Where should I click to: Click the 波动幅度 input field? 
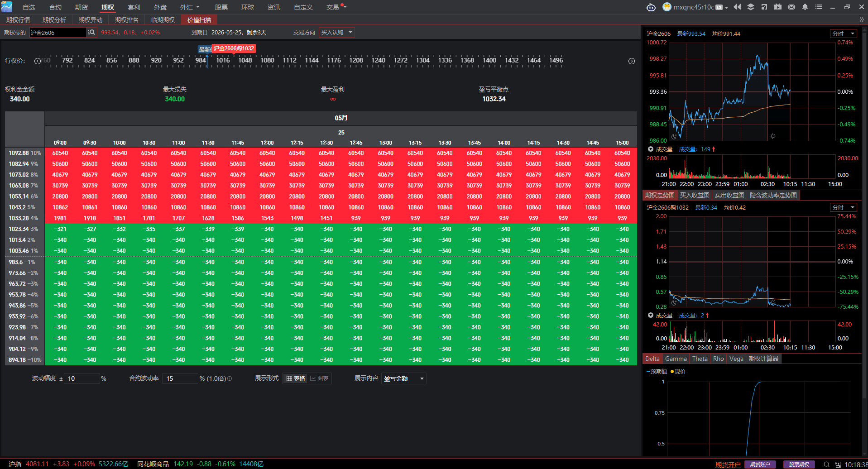pyautogui.click(x=82, y=378)
